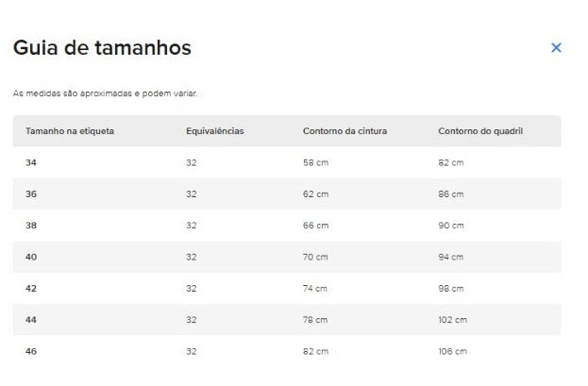Click the 106 cm hip measurement

(453, 351)
